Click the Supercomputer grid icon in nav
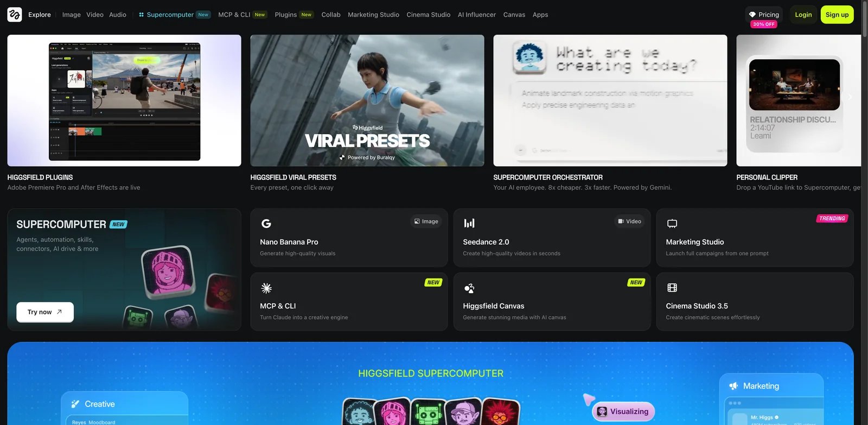The image size is (868, 425). (x=141, y=15)
